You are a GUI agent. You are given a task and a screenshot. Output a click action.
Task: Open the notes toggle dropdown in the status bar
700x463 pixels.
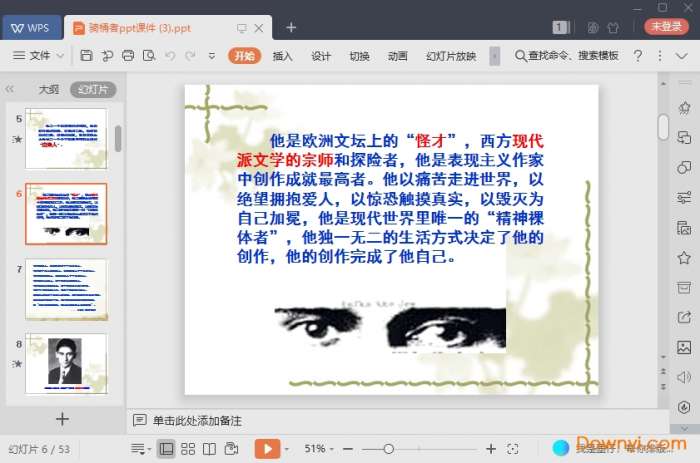(x=141, y=449)
